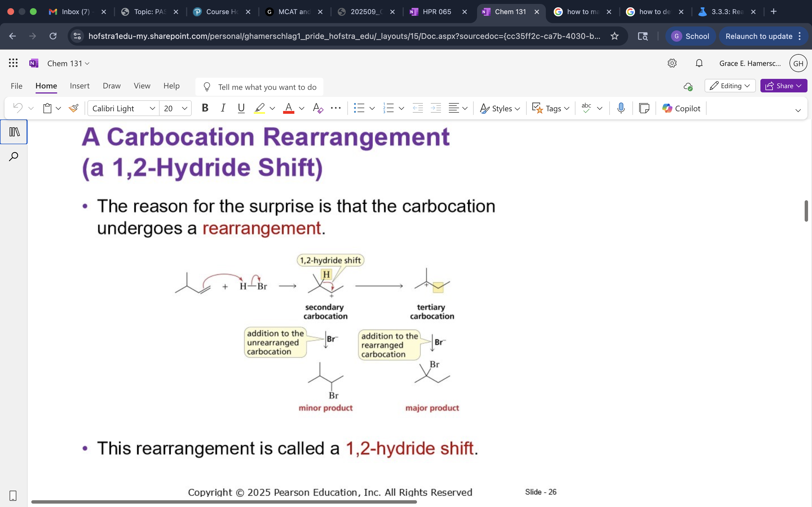
Task: Open the Draw menu
Action: pyautogui.click(x=111, y=86)
